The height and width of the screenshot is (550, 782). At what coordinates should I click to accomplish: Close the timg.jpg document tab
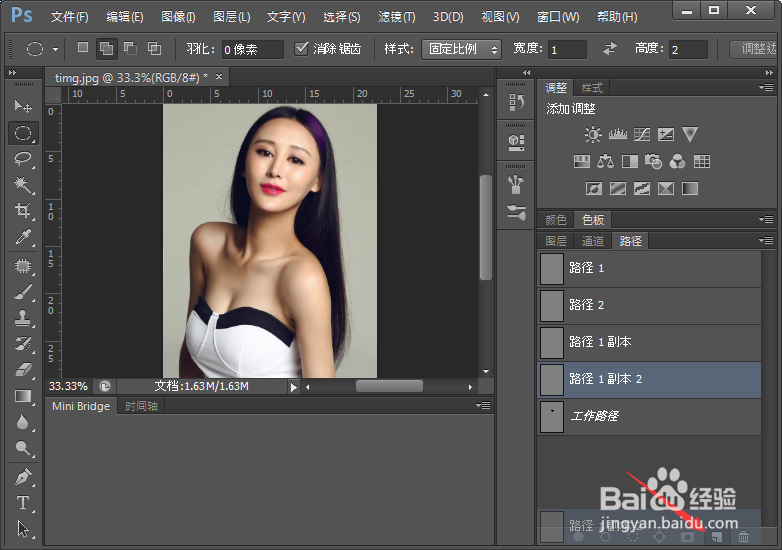click(218, 77)
